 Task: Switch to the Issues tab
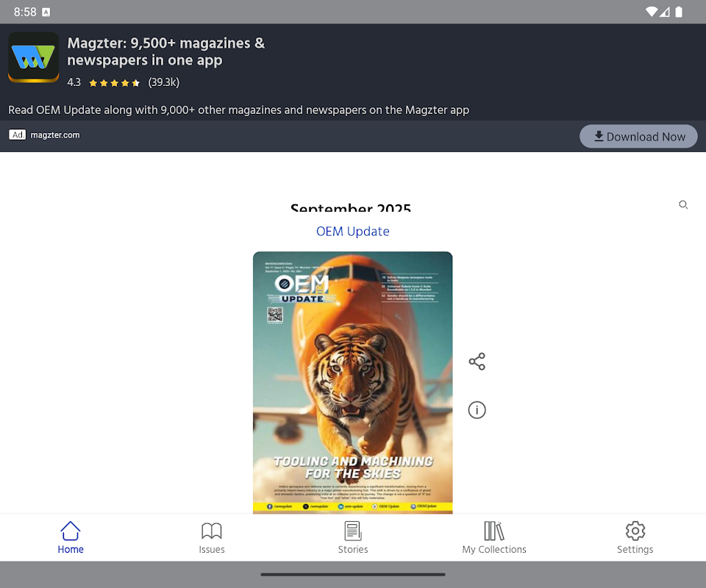[212, 537]
